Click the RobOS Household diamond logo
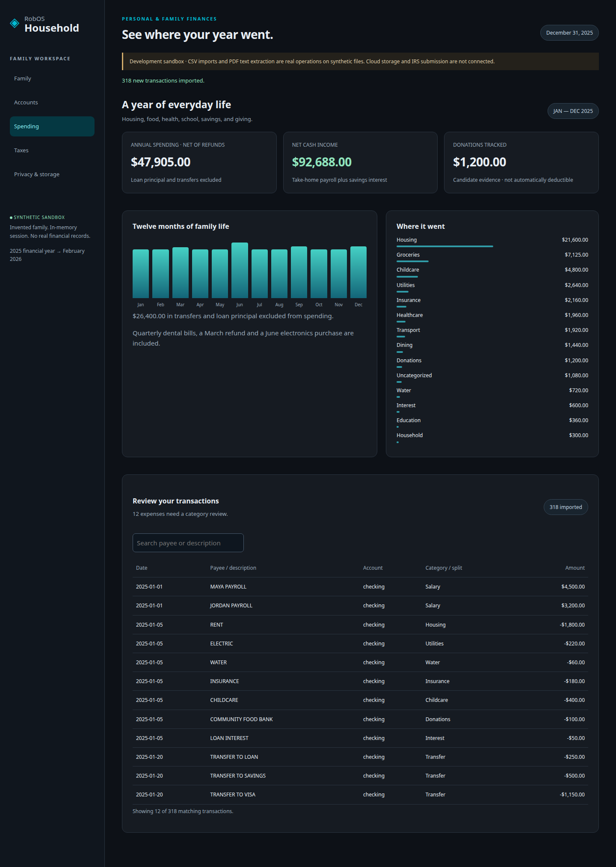Image resolution: width=616 pixels, height=867 pixels. coord(15,23)
